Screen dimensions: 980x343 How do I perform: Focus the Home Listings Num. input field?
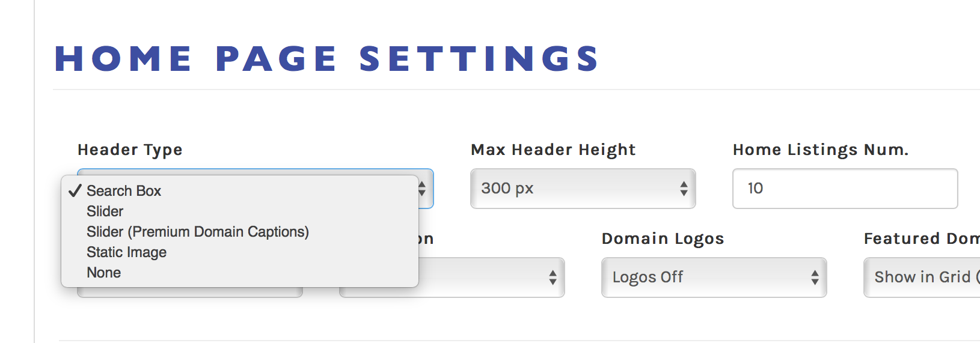click(845, 189)
